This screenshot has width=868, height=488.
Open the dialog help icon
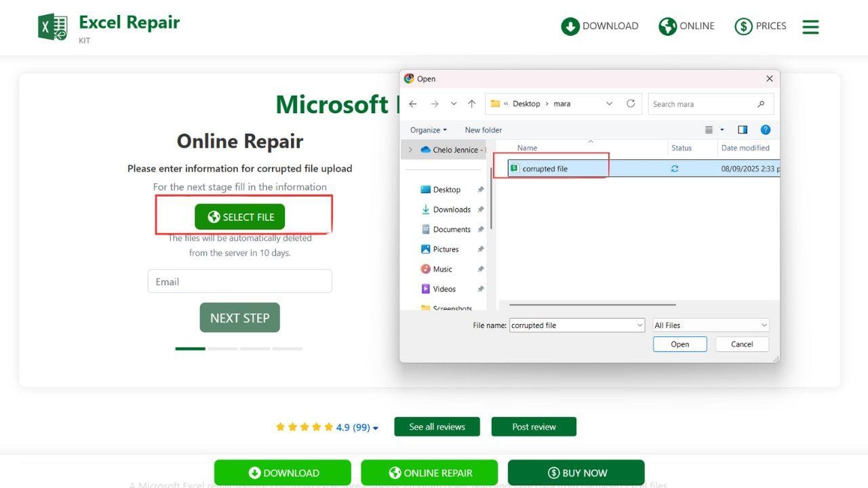766,129
